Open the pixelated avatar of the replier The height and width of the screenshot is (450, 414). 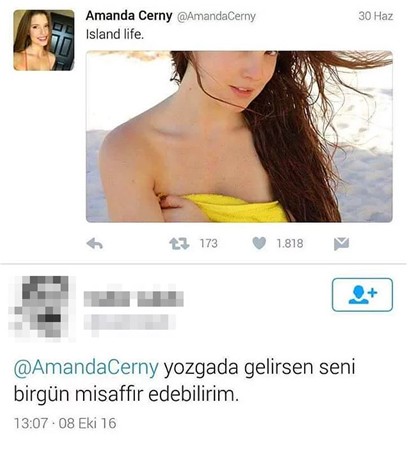(x=42, y=307)
